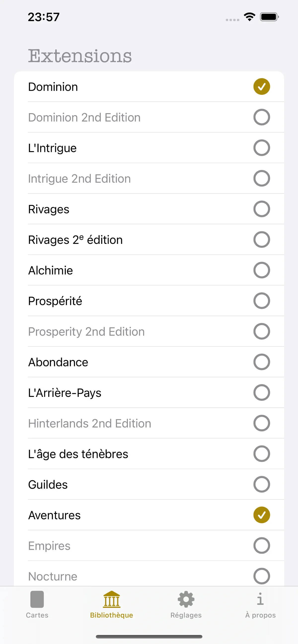The width and height of the screenshot is (298, 644).
Task: Open the Cartes tab card icon
Action: [x=37, y=599]
